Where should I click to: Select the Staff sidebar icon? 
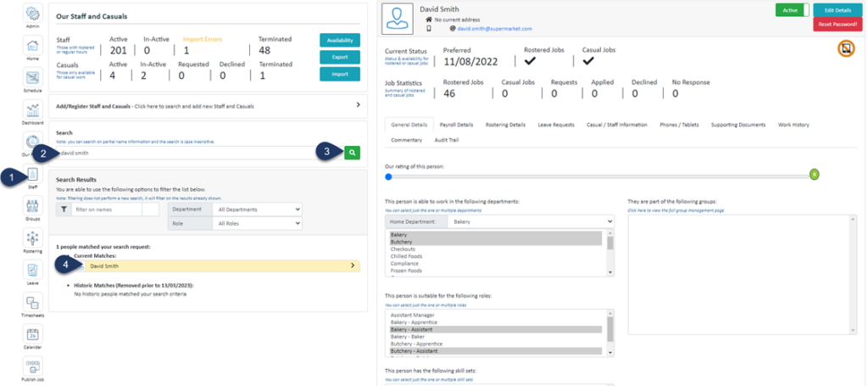click(33, 175)
